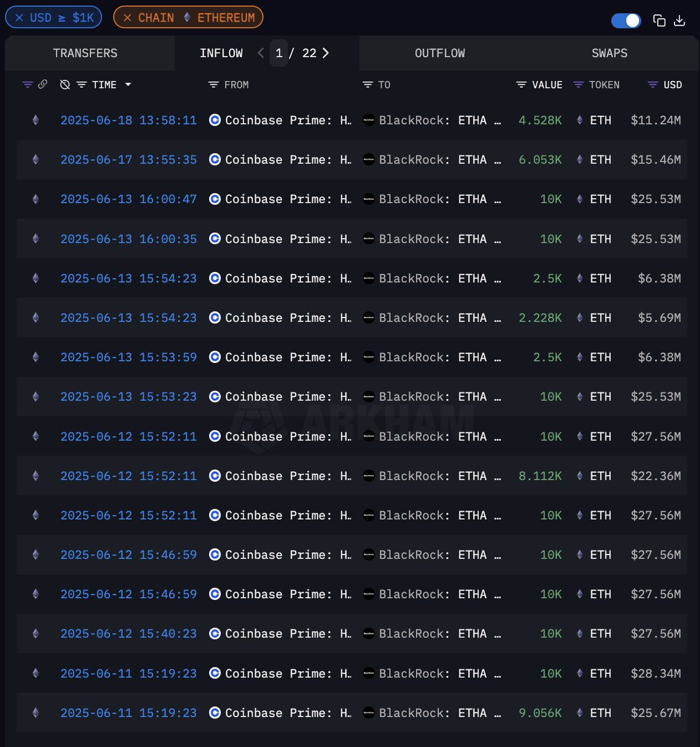Click the page indicator showing 1 / 22
The height and width of the screenshot is (747, 700).
pyautogui.click(x=293, y=53)
